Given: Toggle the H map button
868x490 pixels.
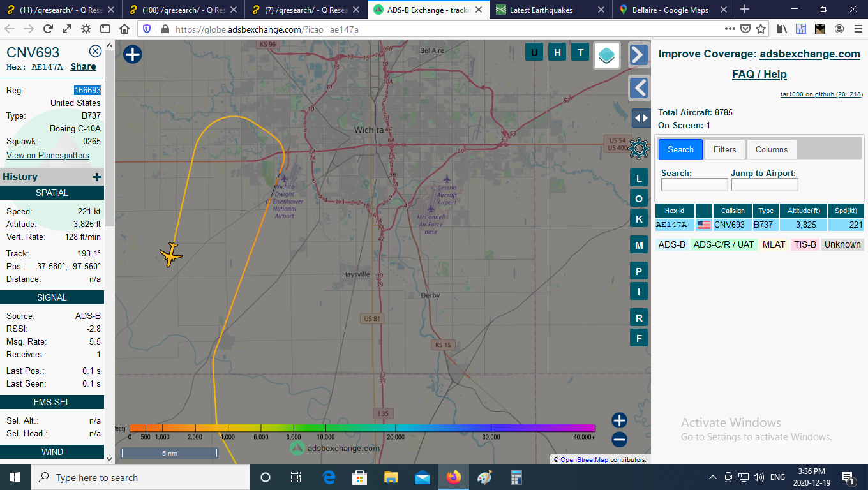Looking at the screenshot, I should tap(557, 52).
